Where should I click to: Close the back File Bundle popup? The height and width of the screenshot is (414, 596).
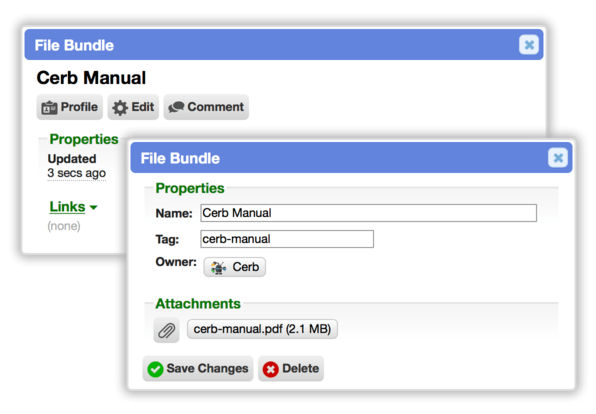pos(529,45)
